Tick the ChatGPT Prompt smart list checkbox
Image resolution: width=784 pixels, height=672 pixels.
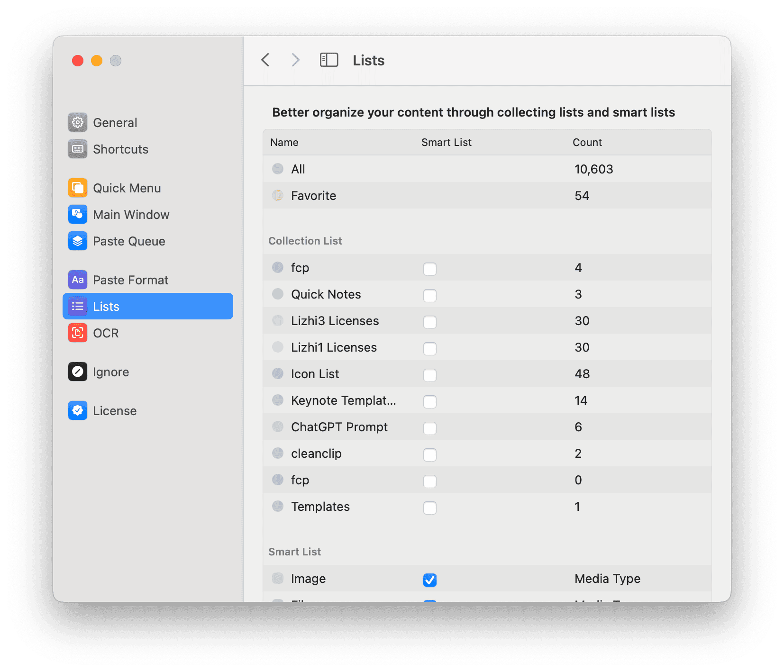click(430, 428)
